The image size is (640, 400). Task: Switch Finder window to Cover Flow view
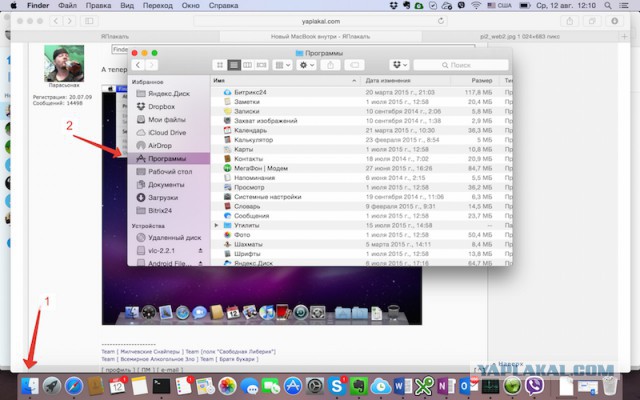[x=261, y=65]
